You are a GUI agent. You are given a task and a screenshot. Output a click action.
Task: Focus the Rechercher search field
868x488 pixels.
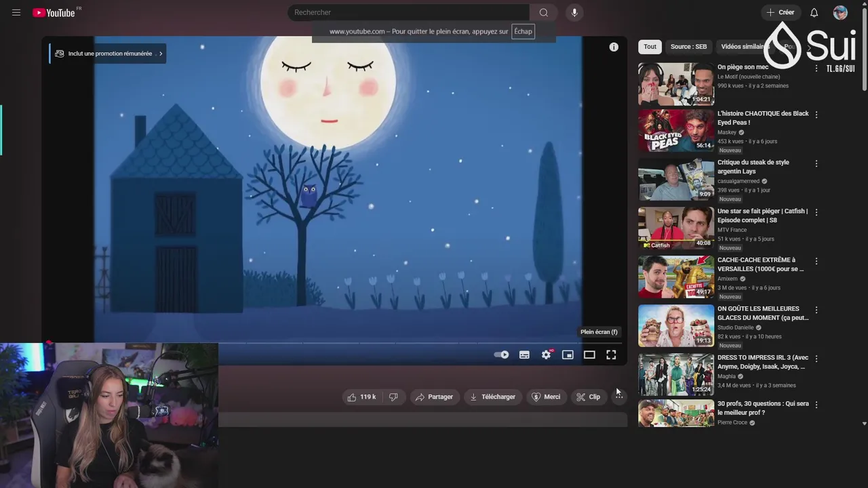408,13
